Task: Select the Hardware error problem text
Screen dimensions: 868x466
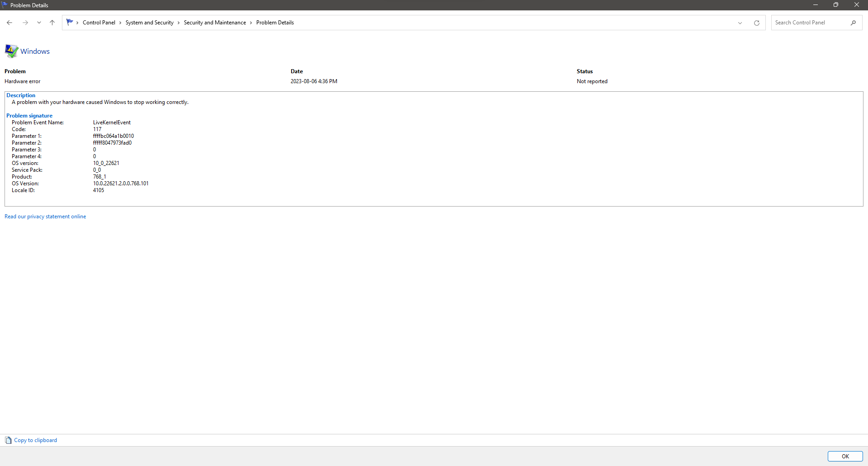Action: point(23,81)
